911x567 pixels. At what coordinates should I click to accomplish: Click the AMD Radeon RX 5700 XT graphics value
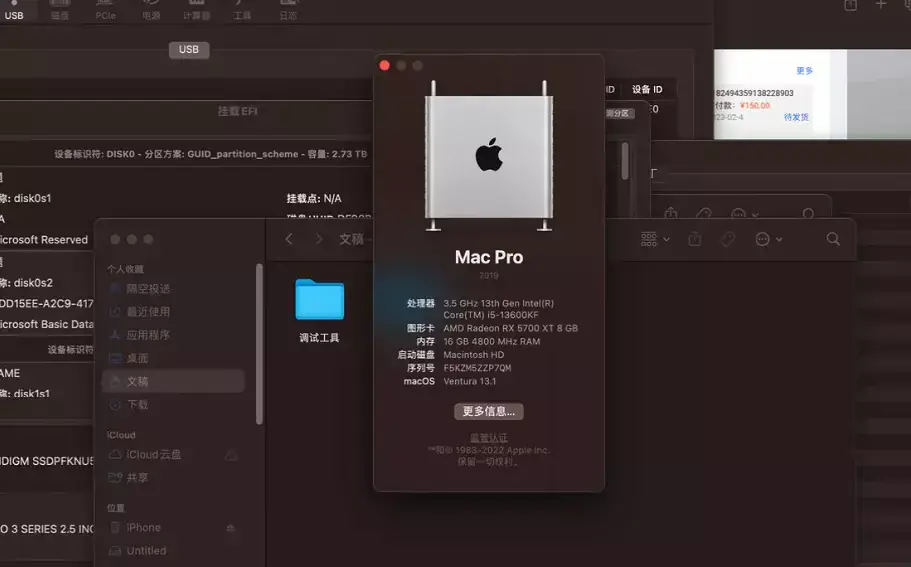click(511, 328)
